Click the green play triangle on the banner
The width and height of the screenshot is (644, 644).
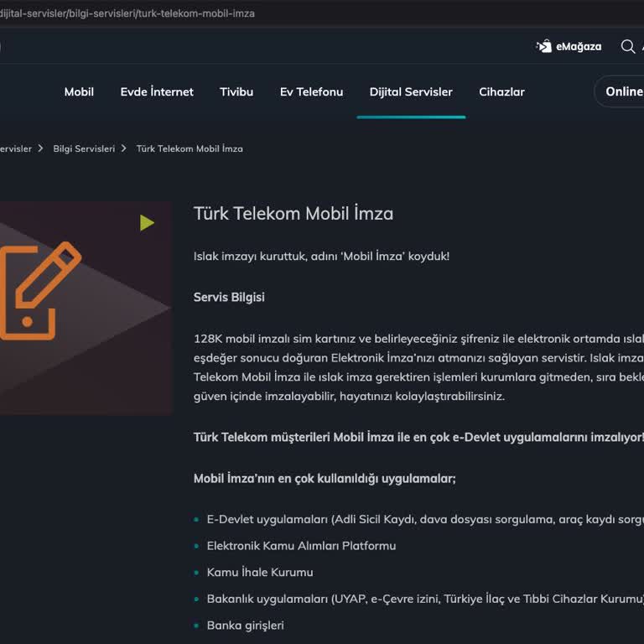[x=147, y=222]
